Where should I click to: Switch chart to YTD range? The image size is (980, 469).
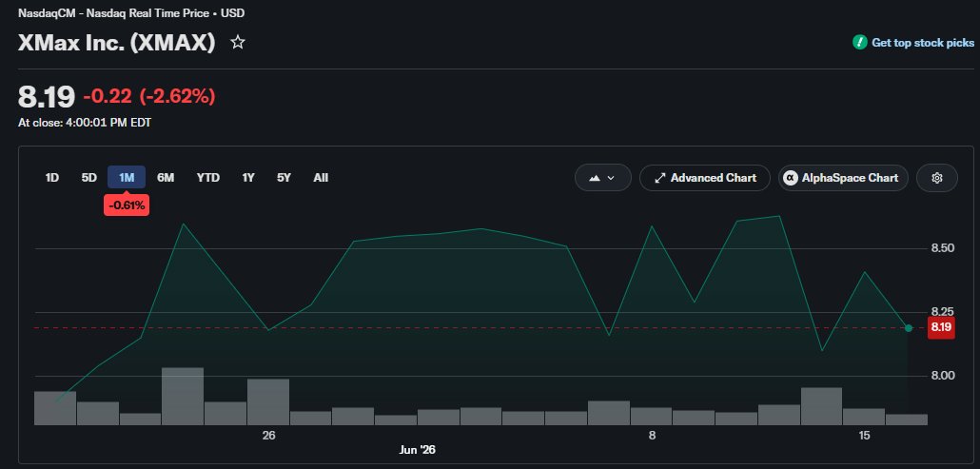click(208, 178)
